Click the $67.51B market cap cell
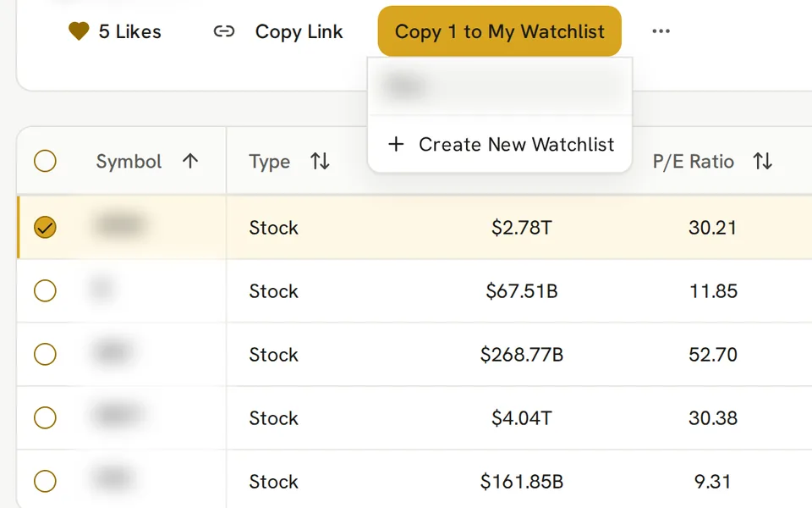 522,290
